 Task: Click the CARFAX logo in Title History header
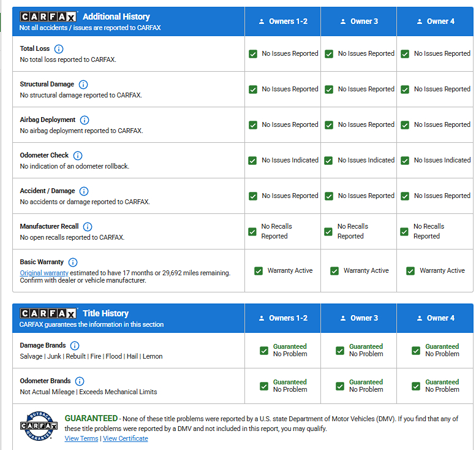[48, 313]
